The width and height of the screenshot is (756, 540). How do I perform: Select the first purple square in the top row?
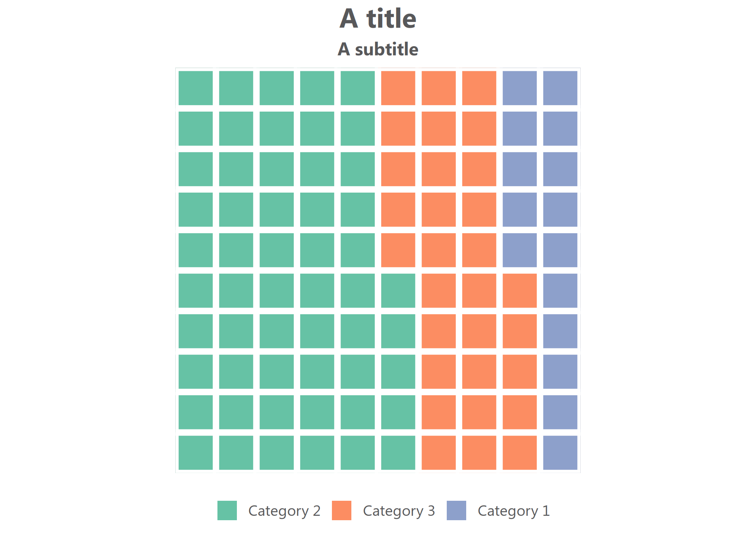(519, 88)
